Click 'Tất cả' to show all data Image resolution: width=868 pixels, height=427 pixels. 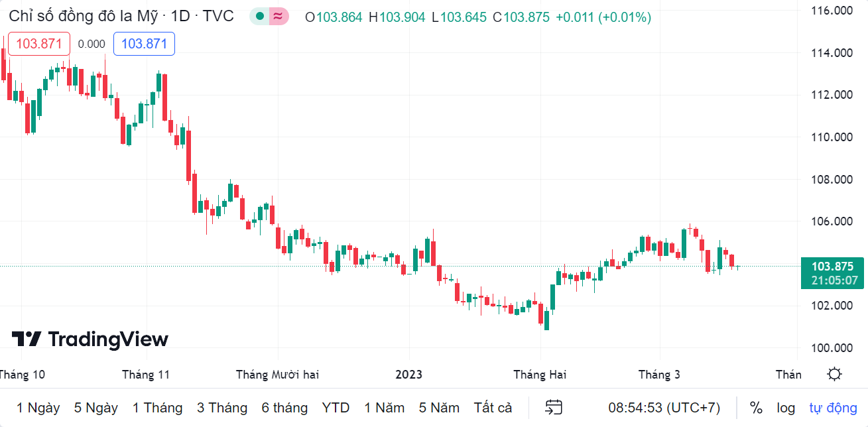tap(493, 407)
